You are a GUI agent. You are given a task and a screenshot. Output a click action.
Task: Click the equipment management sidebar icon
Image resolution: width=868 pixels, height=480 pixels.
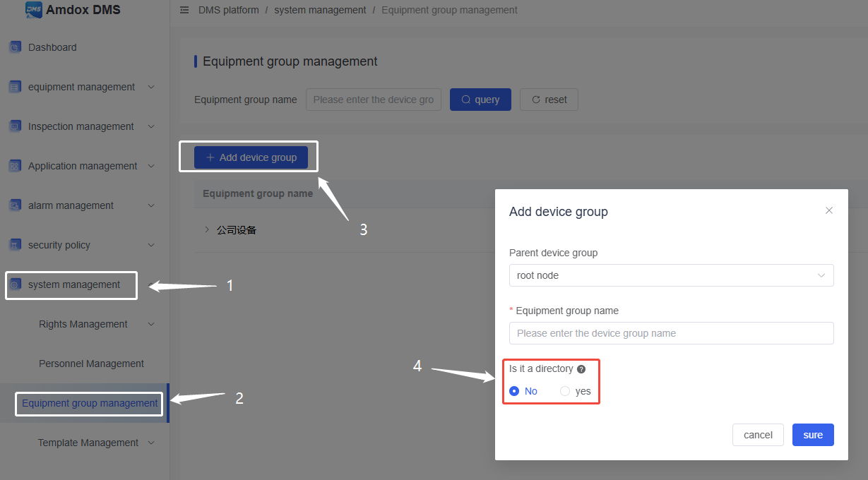[x=15, y=87]
